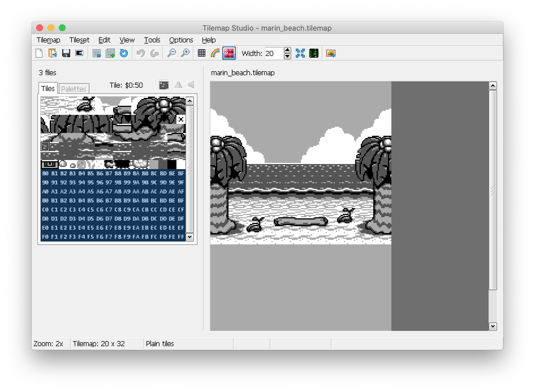Open the Tileset menu

tap(79, 40)
